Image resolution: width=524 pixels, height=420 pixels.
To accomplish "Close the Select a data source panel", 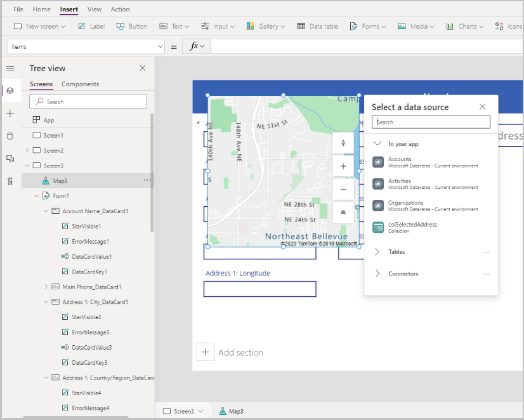I will [482, 107].
